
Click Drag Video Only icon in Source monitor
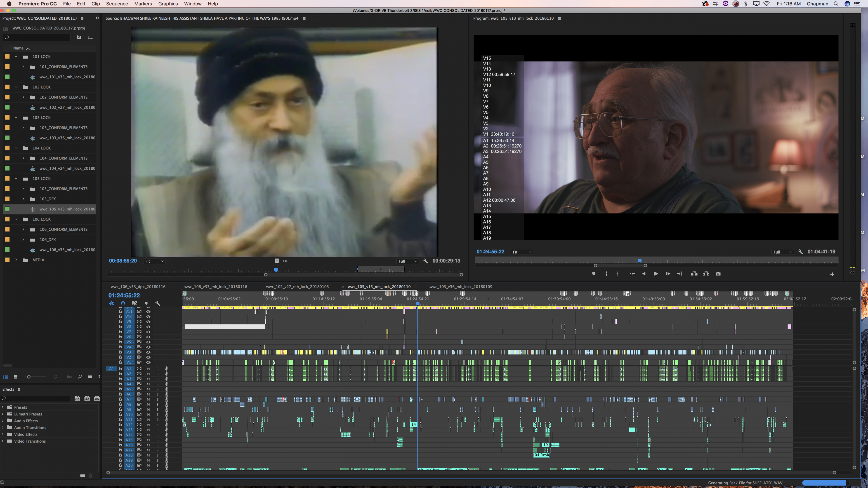click(276, 261)
